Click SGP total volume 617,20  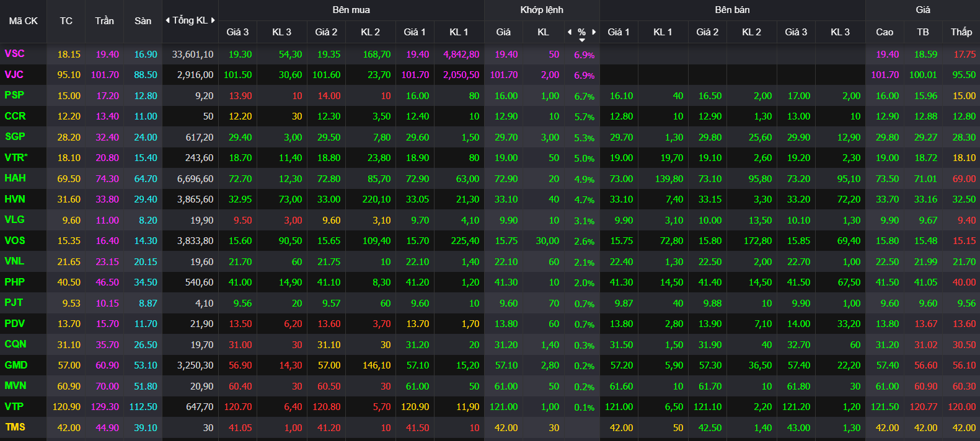click(200, 138)
